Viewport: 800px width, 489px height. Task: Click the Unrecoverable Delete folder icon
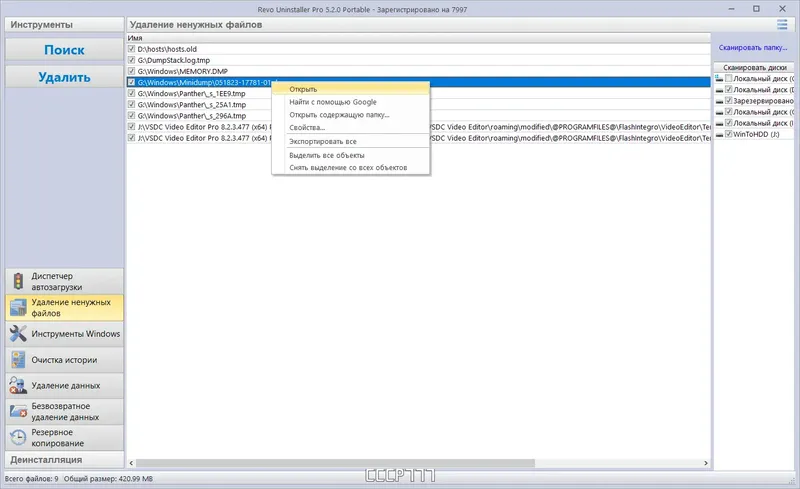pyautogui.click(x=18, y=411)
